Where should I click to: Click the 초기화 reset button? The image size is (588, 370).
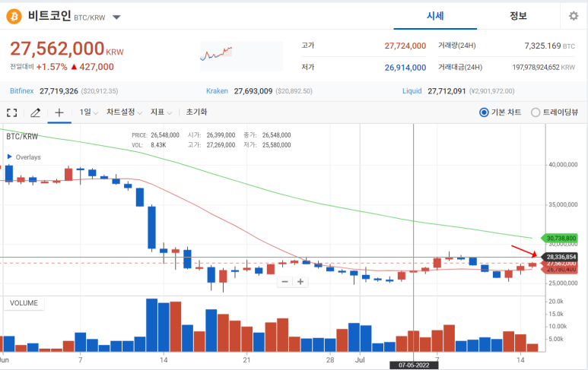196,112
